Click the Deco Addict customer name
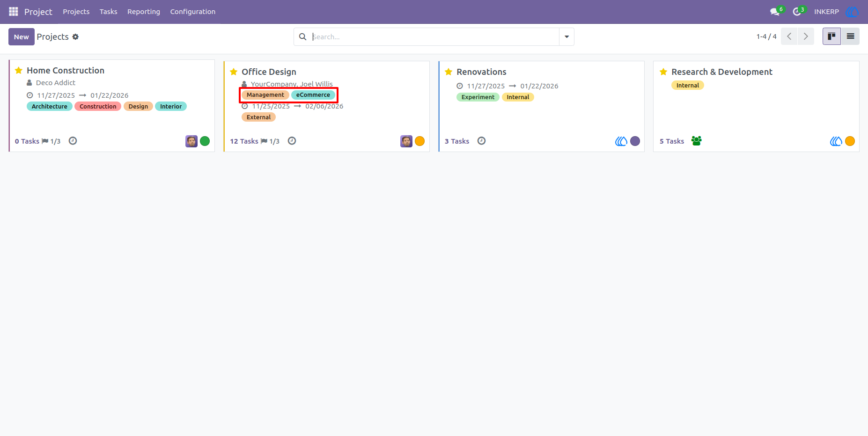Screen dimensions: 868x436 [56, 83]
